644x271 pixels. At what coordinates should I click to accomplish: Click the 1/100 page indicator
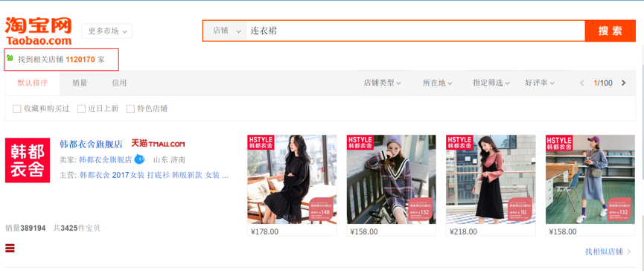602,83
